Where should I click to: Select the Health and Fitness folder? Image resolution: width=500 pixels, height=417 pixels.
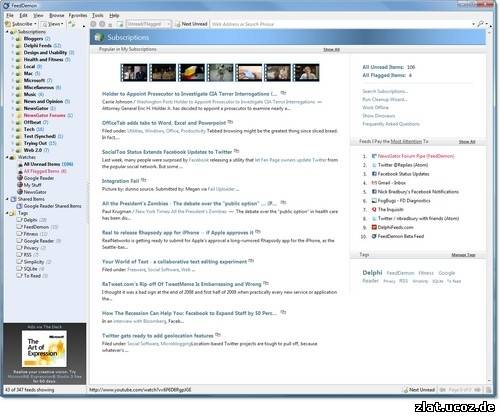(x=43, y=60)
